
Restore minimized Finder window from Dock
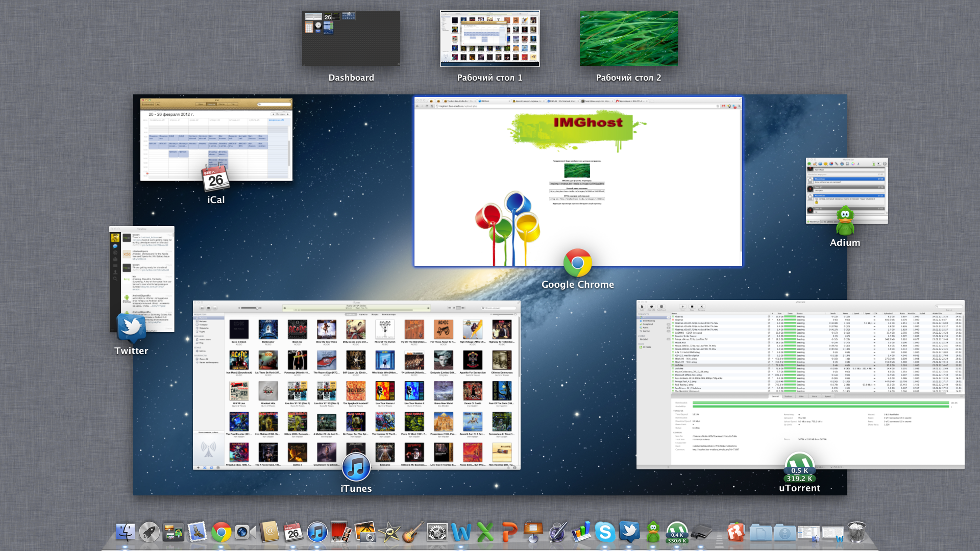coord(808,534)
